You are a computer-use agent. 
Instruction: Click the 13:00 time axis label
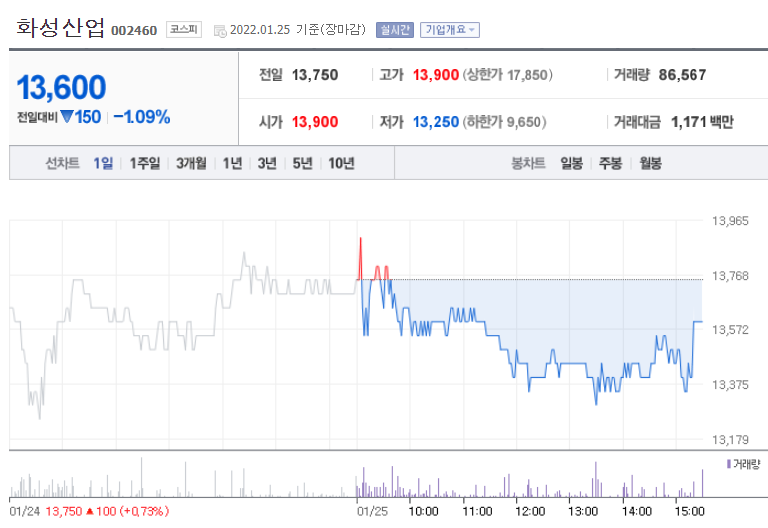click(583, 511)
